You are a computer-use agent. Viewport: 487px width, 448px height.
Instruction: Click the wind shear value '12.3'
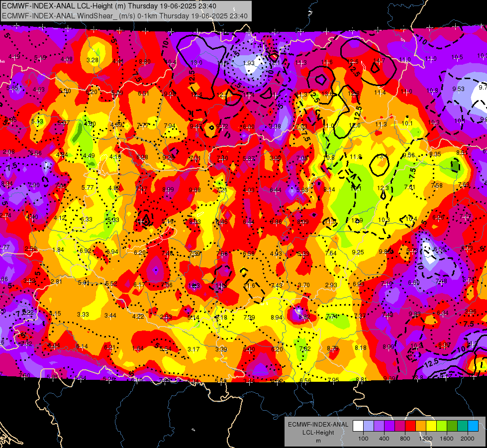383,188
